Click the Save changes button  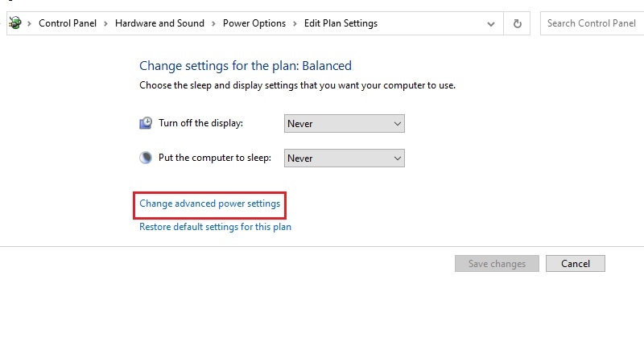(x=497, y=264)
